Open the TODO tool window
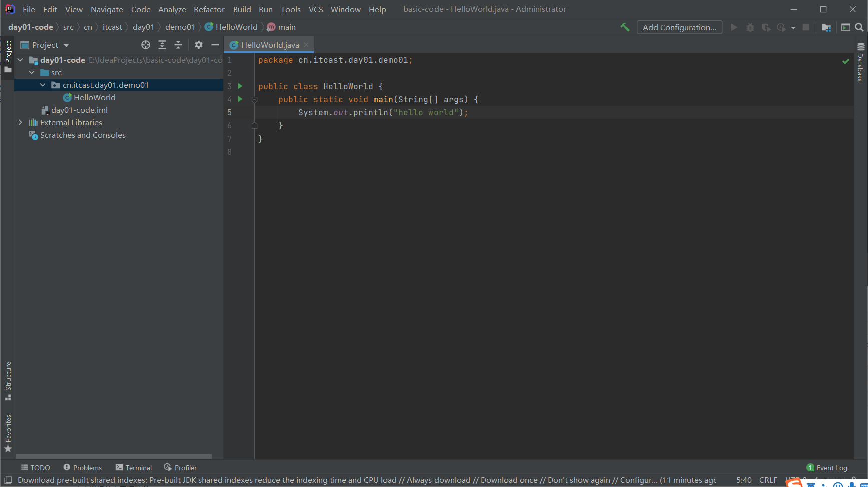 35,467
